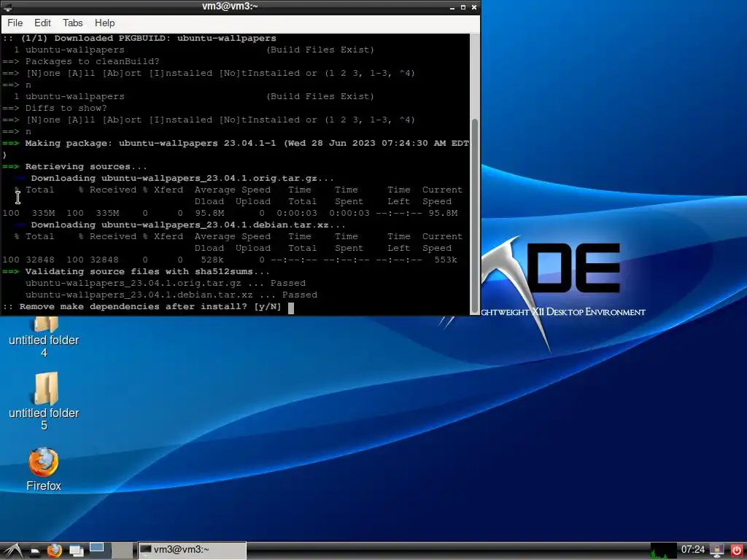
Task: Click the terminal vertical scrollbar thumb
Action: (x=474, y=216)
